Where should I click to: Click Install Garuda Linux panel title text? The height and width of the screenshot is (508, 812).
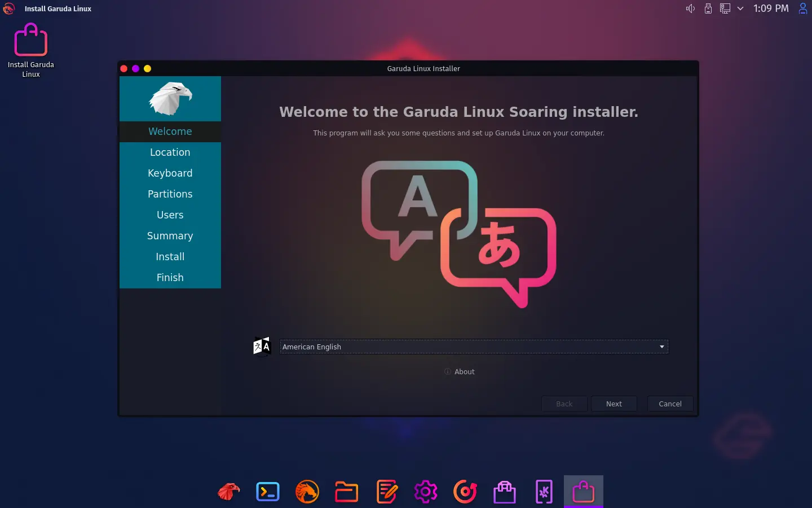[x=58, y=8]
